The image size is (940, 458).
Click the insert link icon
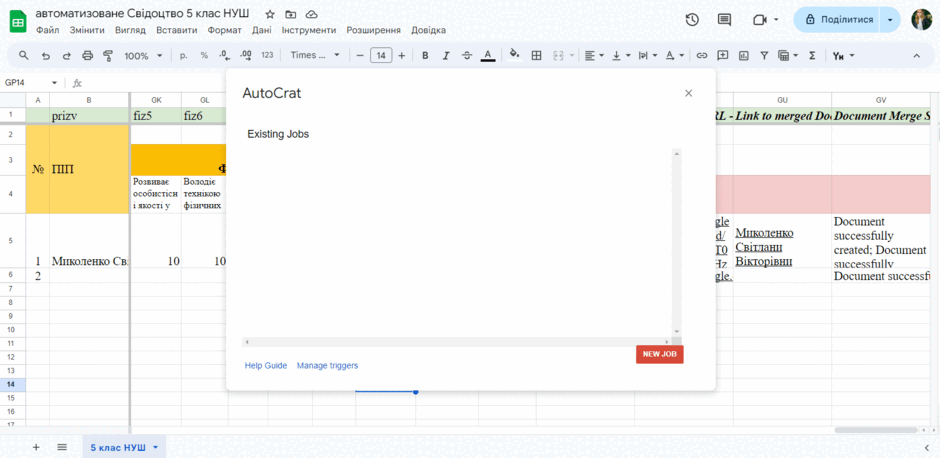701,56
